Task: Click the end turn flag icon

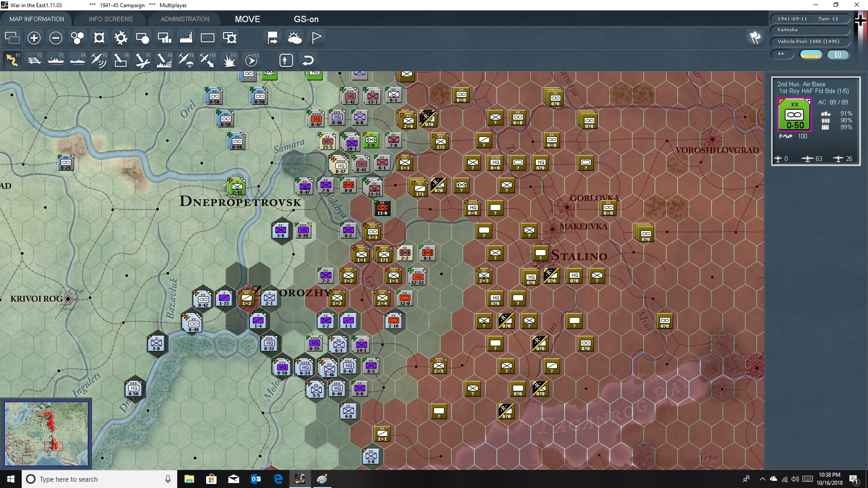Action: click(316, 38)
